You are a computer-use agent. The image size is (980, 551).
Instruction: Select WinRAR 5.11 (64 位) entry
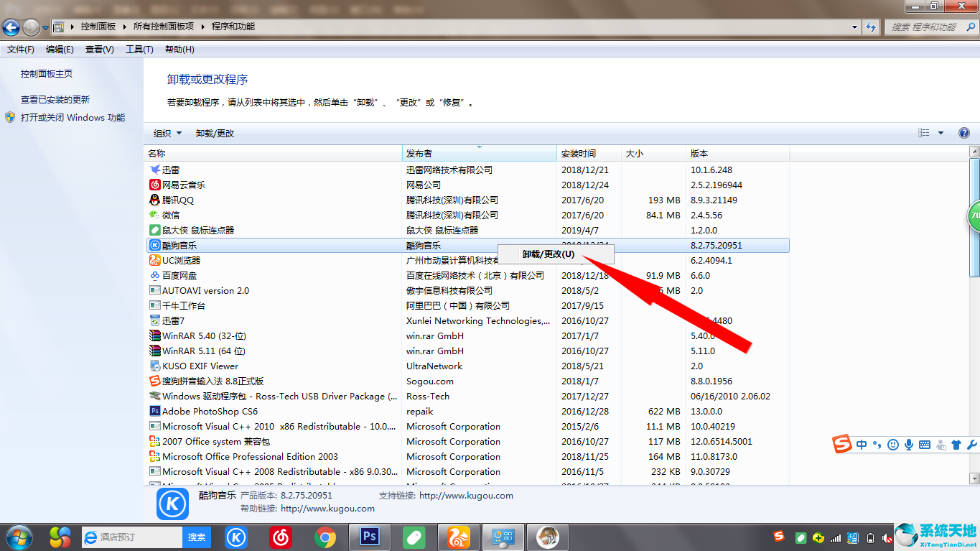tap(468, 351)
